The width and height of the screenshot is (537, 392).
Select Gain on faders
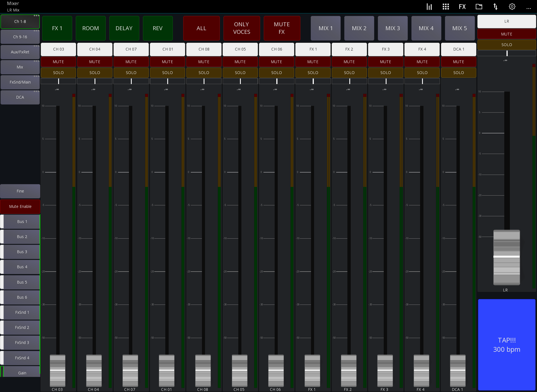(20, 372)
